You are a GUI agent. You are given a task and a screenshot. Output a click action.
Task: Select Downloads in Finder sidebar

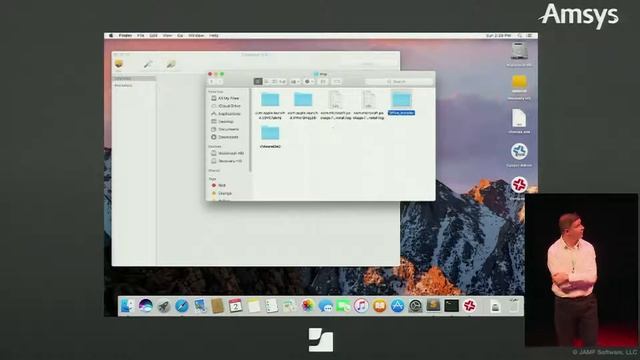tap(228, 137)
